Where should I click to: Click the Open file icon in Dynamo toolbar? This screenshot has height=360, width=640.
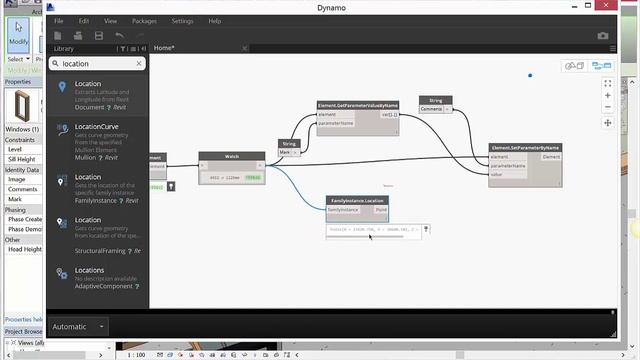pos(78,36)
